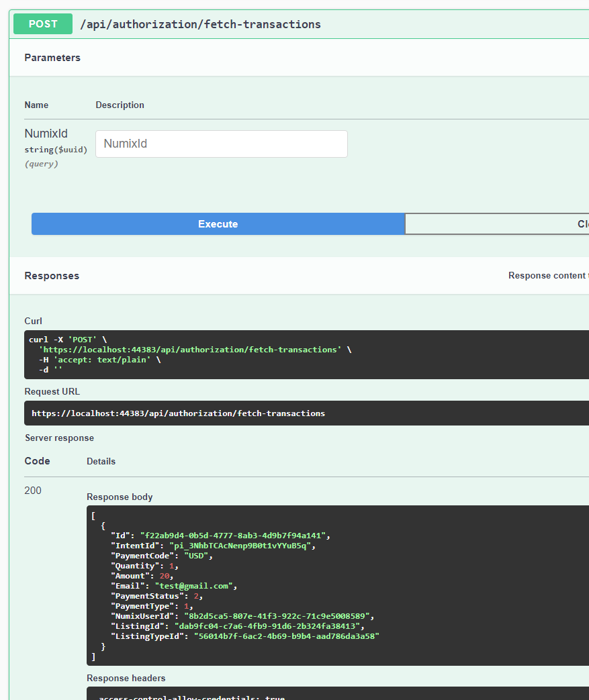Image resolution: width=589 pixels, height=700 pixels.
Task: Click the blue Execute button
Action: pyautogui.click(x=218, y=223)
